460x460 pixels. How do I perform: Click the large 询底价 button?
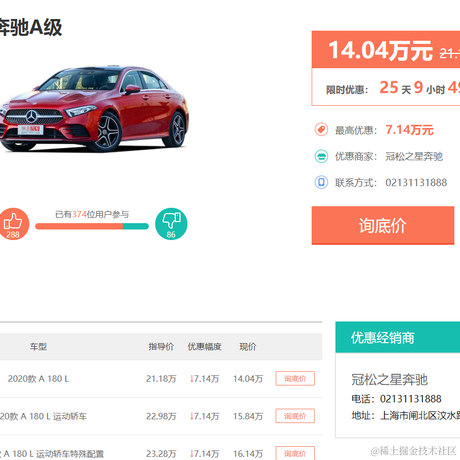[383, 225]
